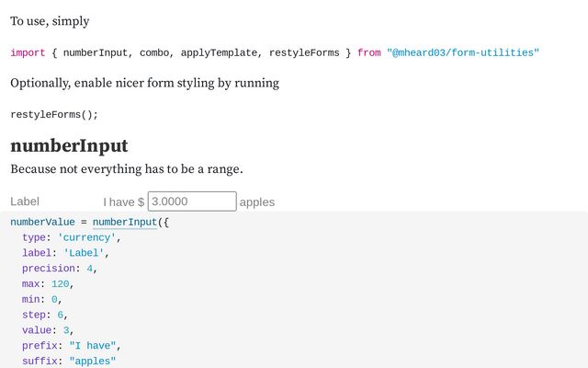Click the suffix: "apples" code line
The height and width of the screenshot is (368, 588).
[69, 362]
